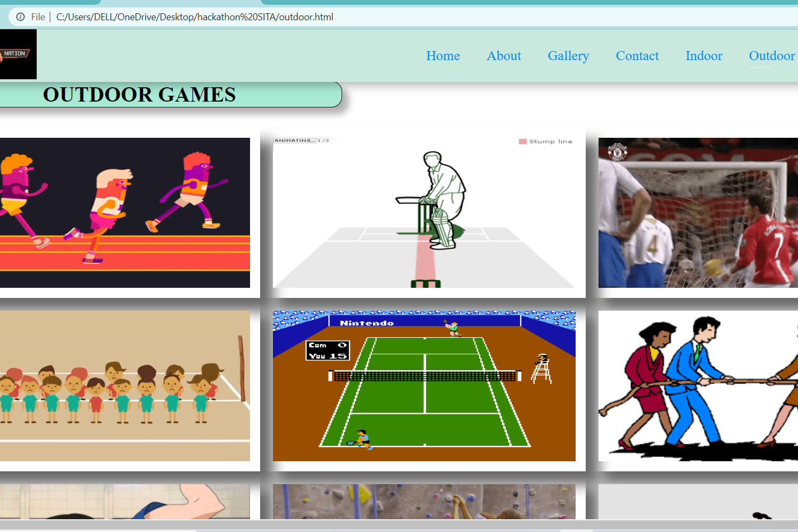This screenshot has height=532, width=798.
Task: Select the Contact link in navbar
Action: point(637,56)
